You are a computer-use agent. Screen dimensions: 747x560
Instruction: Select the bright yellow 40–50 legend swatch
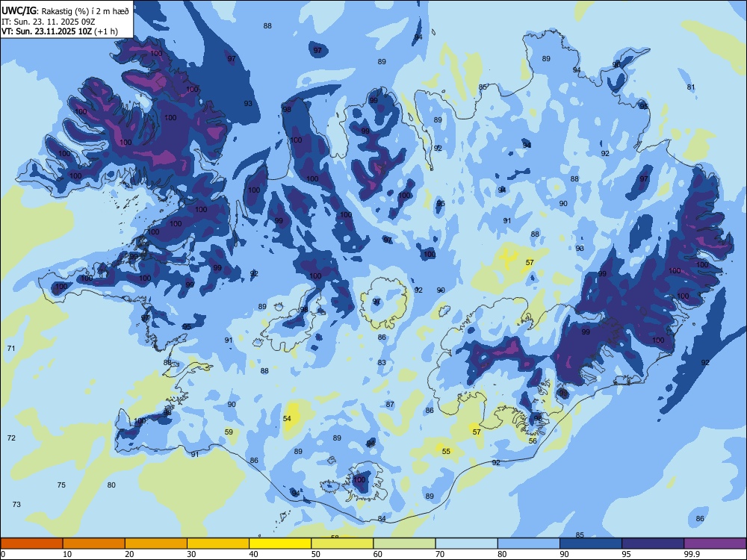click(280, 544)
